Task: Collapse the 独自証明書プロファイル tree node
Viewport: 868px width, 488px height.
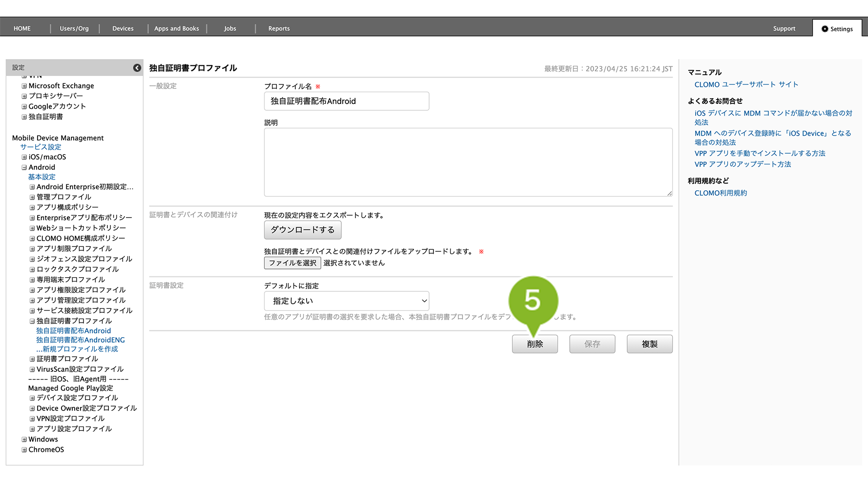Action: tap(32, 321)
